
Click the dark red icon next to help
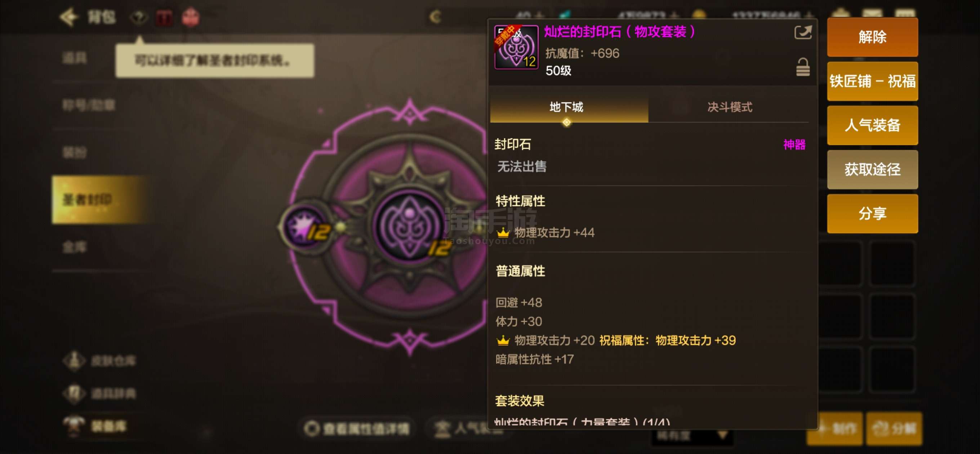pos(165,18)
